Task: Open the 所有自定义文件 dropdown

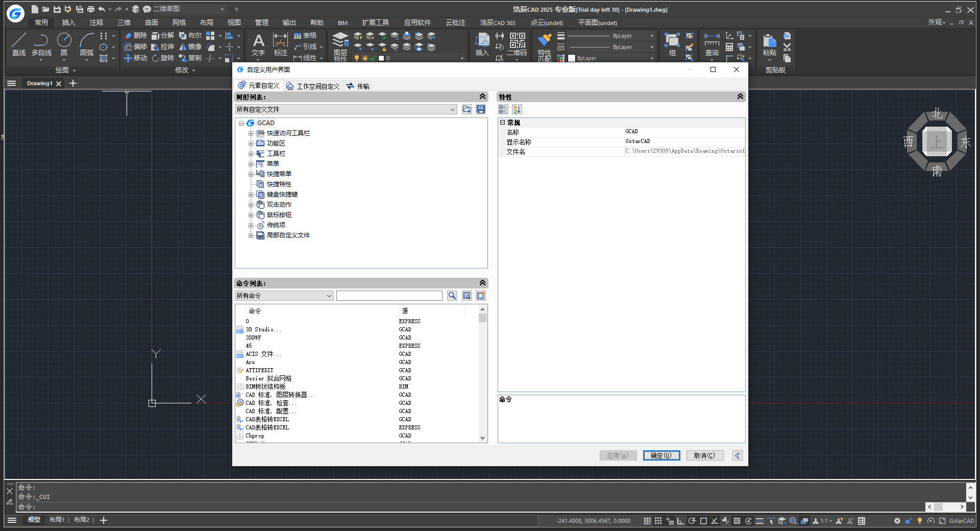Action: (346, 109)
